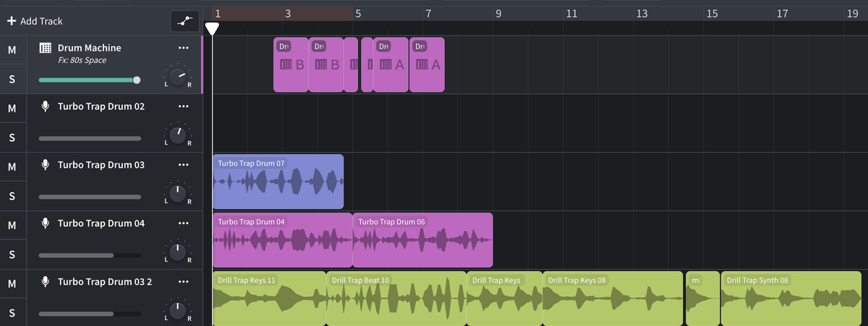Screen dimensions: 868x326
Task: Open the Fx: 80s Space effect label
Action: coord(82,61)
